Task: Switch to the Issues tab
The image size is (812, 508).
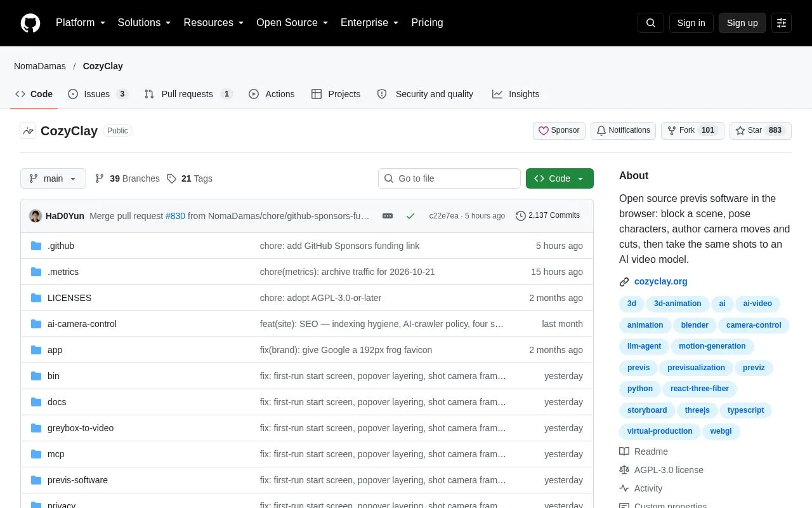Action: pyautogui.click(x=98, y=94)
